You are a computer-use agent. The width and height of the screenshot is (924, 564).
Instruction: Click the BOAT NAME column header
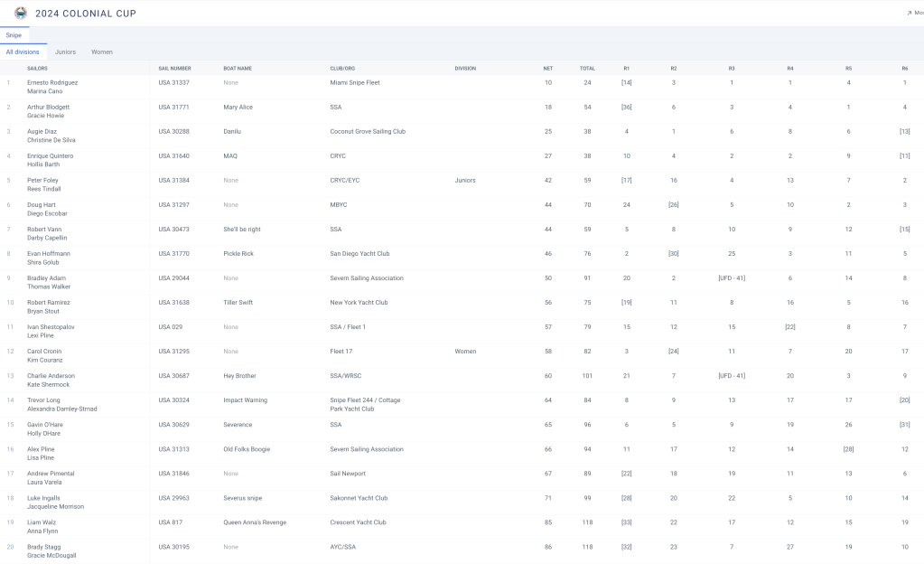pyautogui.click(x=238, y=69)
